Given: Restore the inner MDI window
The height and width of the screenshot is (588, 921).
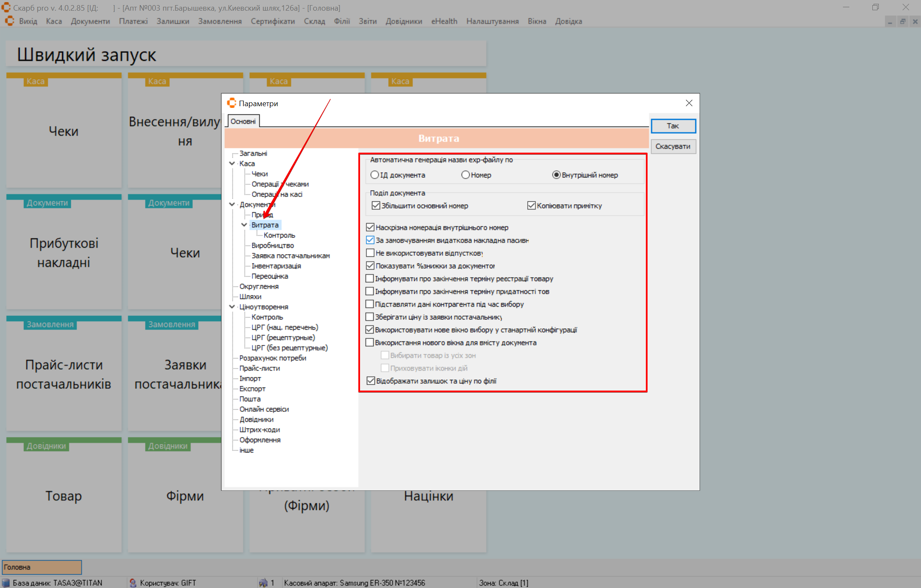Looking at the screenshot, I should [x=903, y=21].
